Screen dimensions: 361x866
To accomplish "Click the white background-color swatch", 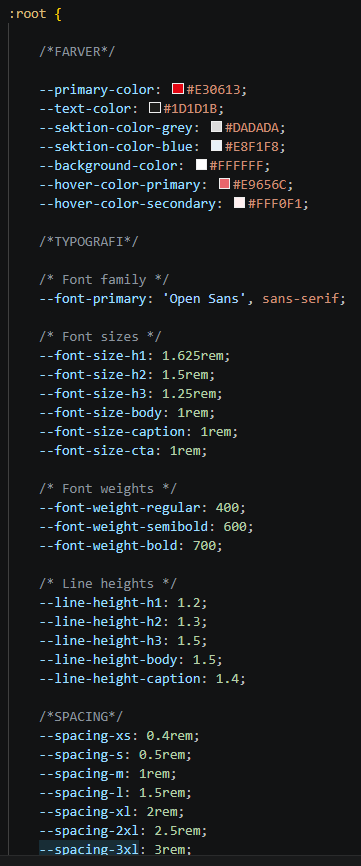I will (x=201, y=165).
